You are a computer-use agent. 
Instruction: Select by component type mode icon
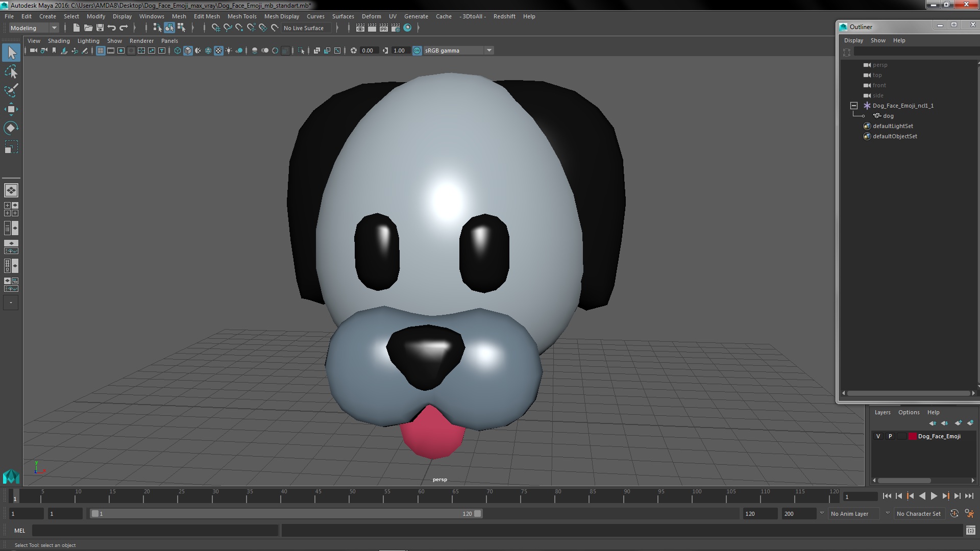click(x=181, y=28)
